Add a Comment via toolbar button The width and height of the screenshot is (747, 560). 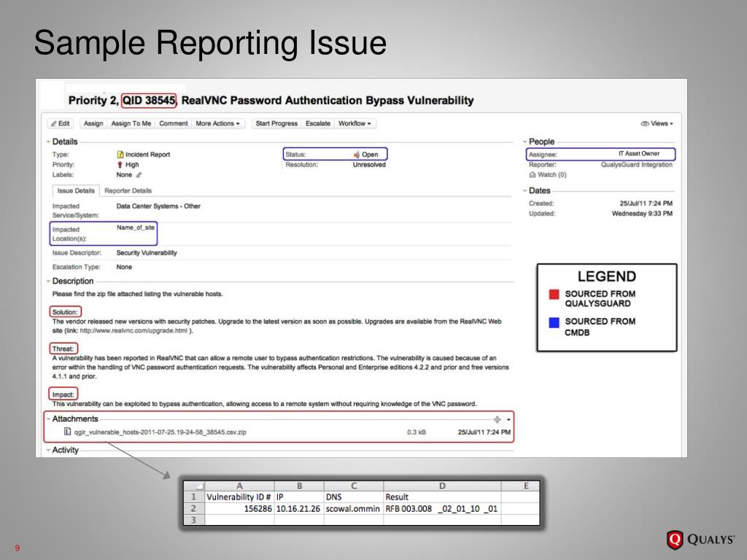(174, 123)
